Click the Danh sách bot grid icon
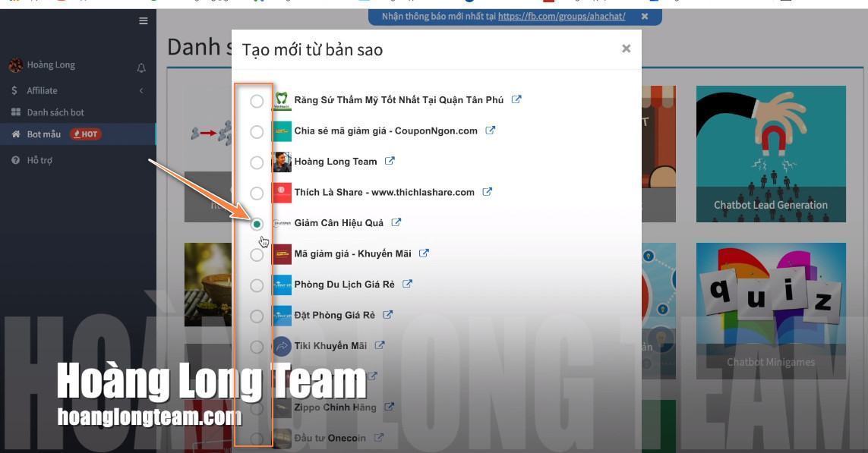868x453 pixels. pos(15,112)
